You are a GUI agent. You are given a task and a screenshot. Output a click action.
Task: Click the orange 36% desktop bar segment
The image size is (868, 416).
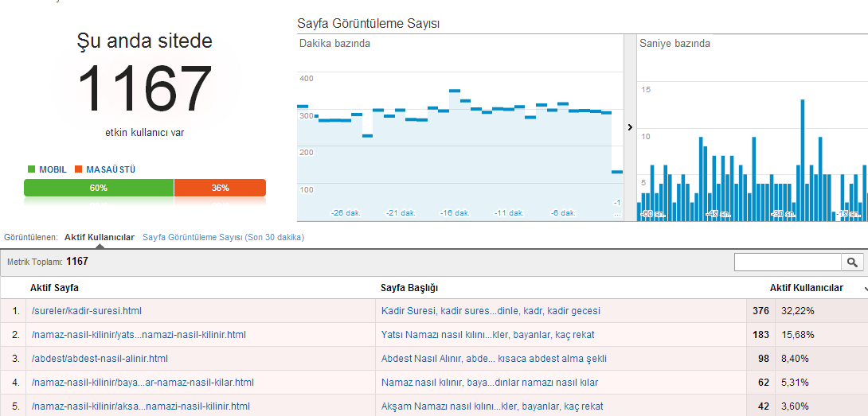[x=220, y=188]
